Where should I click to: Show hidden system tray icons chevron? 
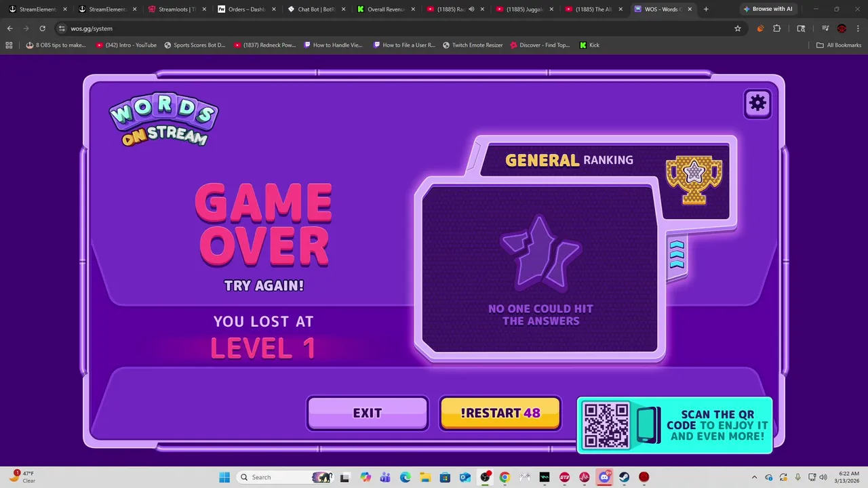tap(755, 477)
